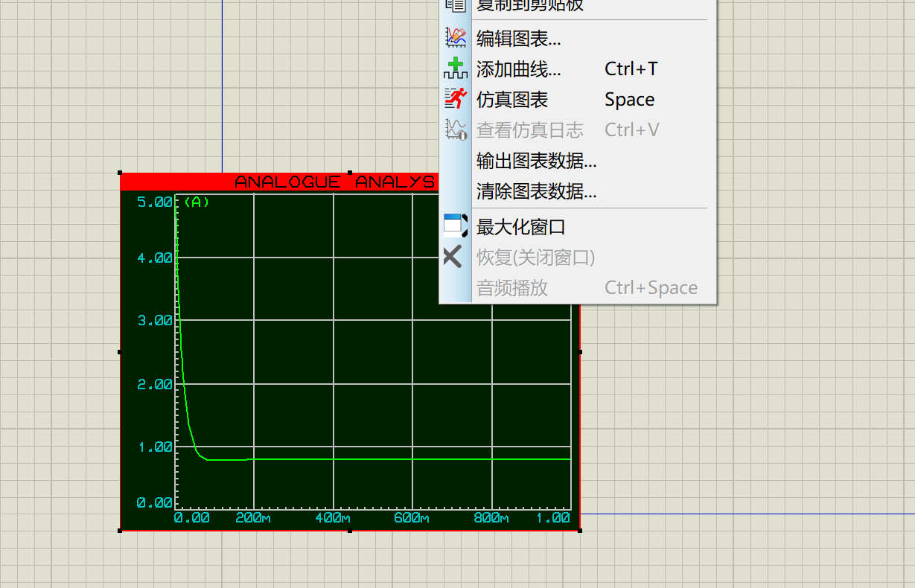The width and height of the screenshot is (915, 588).
Task: Click the 600m x-axis label
Action: click(x=412, y=518)
